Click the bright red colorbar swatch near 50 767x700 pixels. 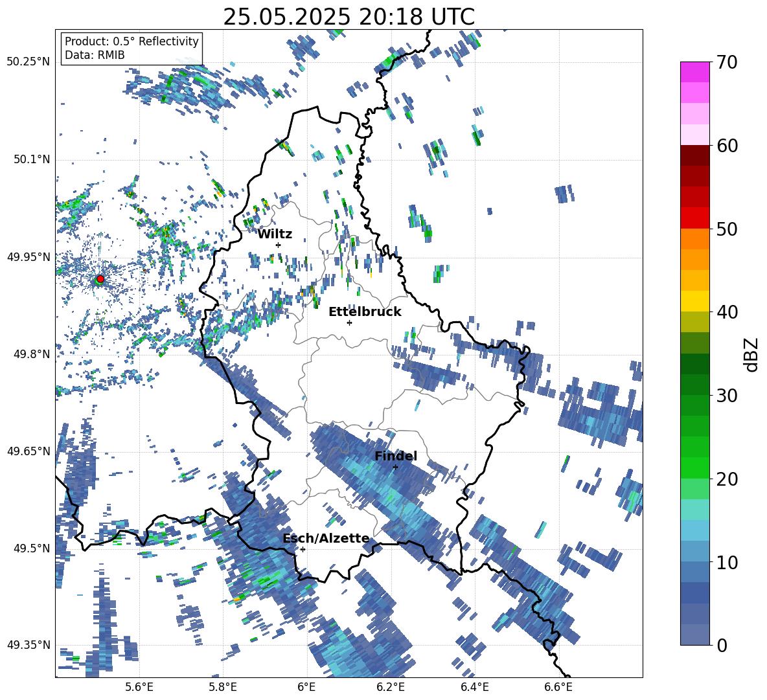694,218
